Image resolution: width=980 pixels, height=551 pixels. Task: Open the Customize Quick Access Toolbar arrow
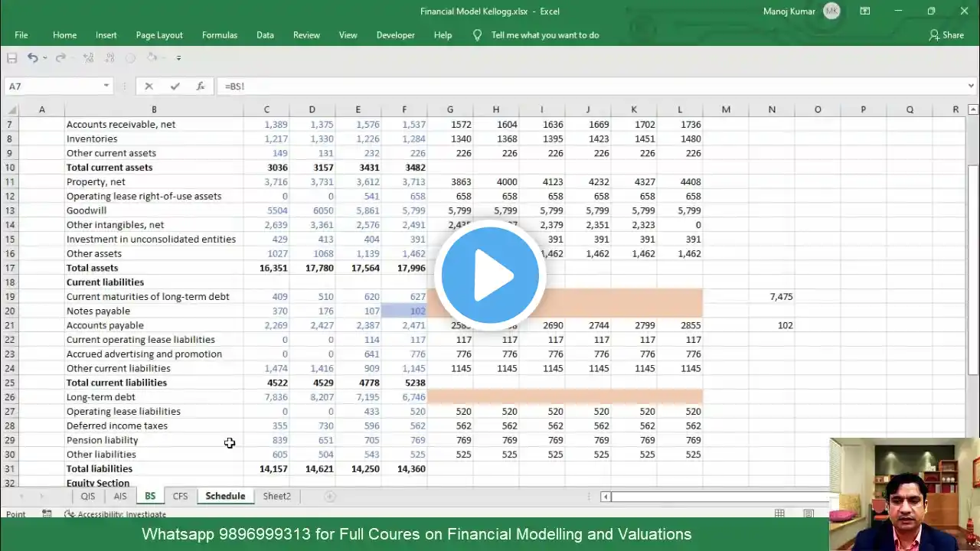pyautogui.click(x=178, y=58)
